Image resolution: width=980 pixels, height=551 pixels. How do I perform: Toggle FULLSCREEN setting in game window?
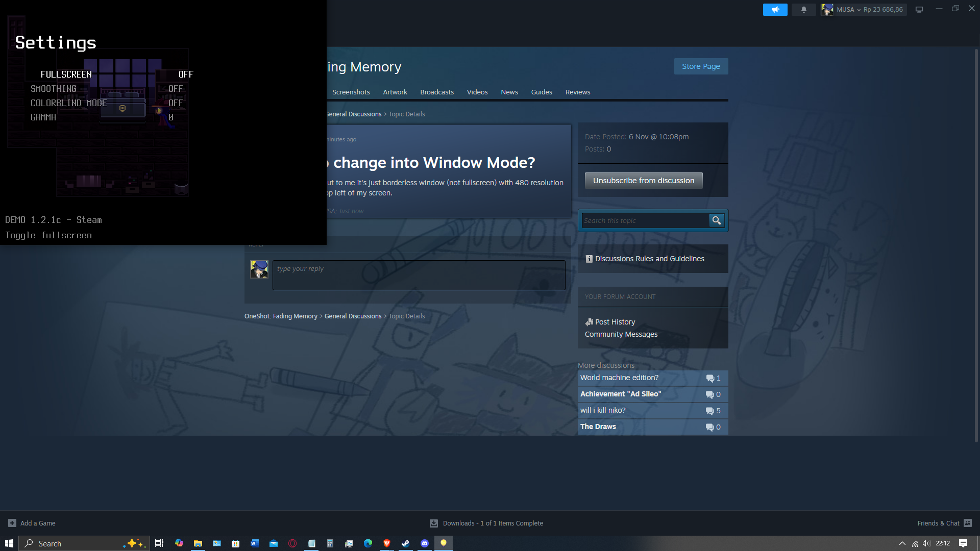117,74
